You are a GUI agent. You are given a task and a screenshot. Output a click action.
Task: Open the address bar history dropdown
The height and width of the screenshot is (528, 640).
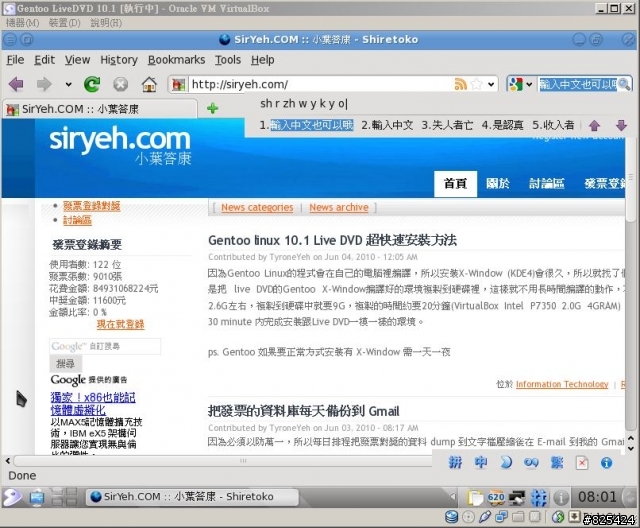491,84
